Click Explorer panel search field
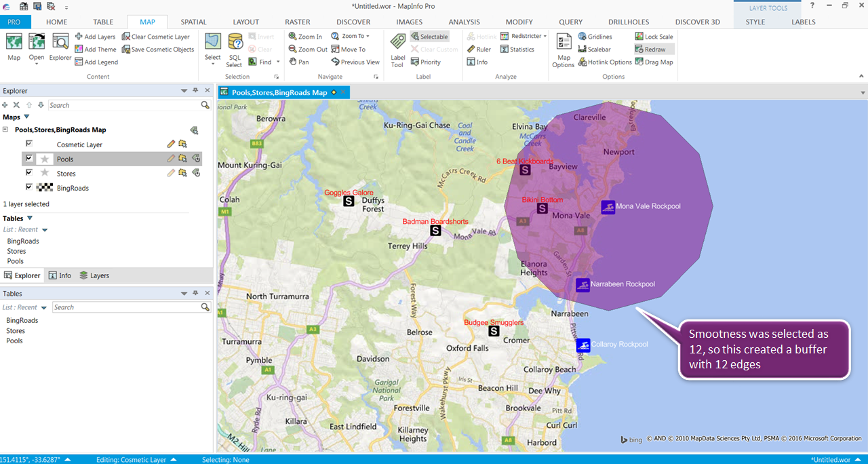 coord(129,105)
